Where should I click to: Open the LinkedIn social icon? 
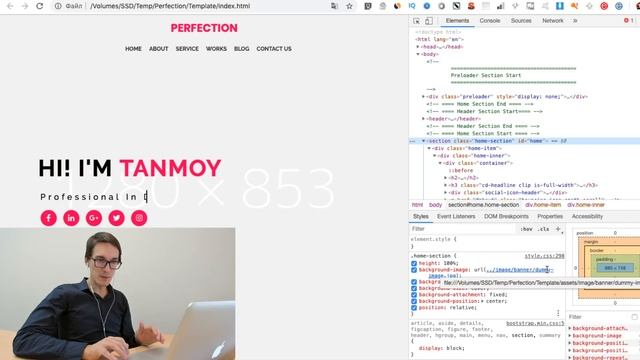[x=71, y=218]
